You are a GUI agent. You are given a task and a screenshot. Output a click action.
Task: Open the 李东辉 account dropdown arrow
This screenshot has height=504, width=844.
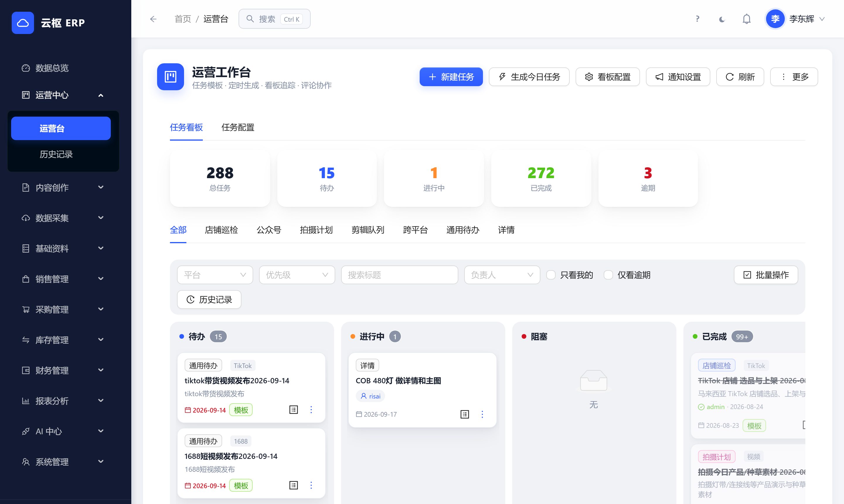(x=822, y=19)
